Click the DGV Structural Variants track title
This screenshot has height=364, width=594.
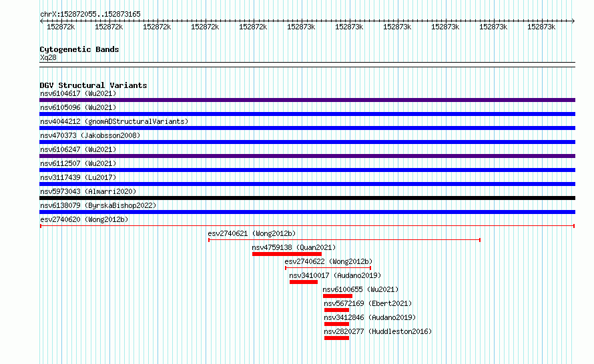(93, 85)
